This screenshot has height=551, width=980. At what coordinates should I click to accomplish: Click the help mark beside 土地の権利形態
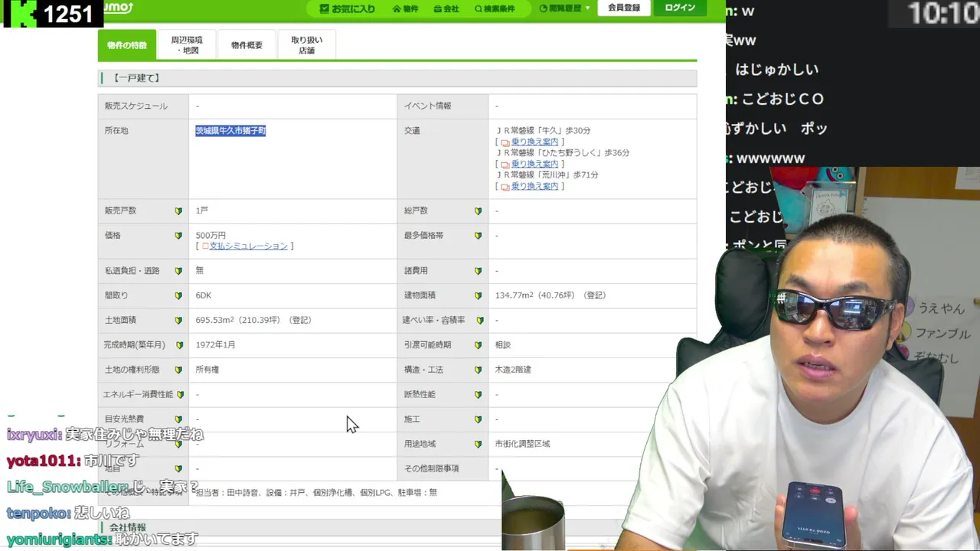click(178, 370)
